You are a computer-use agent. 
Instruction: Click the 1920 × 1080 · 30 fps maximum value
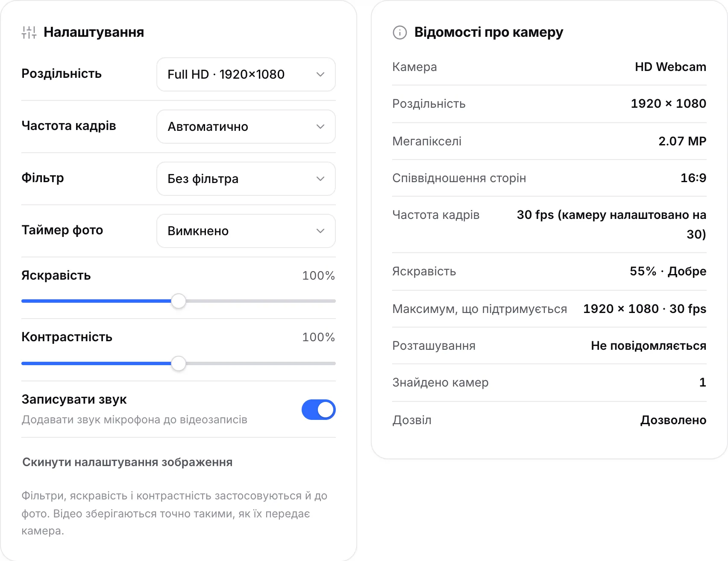coord(645,309)
